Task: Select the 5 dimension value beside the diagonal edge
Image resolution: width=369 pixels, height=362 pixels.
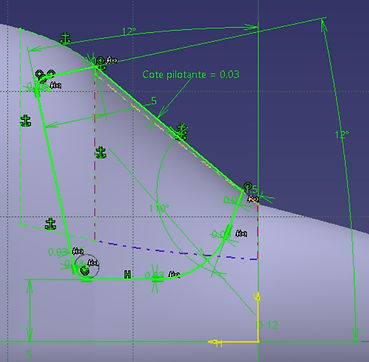Action: click(x=154, y=101)
